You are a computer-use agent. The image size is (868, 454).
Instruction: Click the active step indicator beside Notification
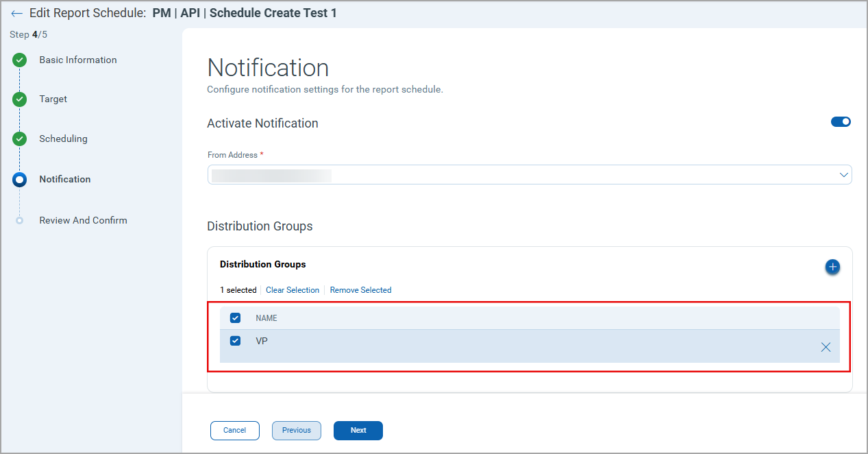(18, 179)
